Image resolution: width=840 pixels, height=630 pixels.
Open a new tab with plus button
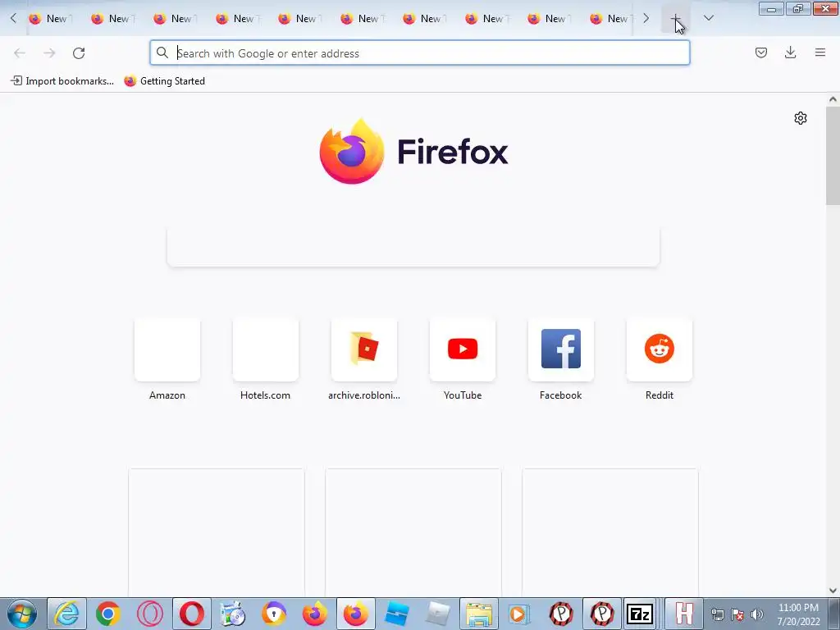[676, 19]
